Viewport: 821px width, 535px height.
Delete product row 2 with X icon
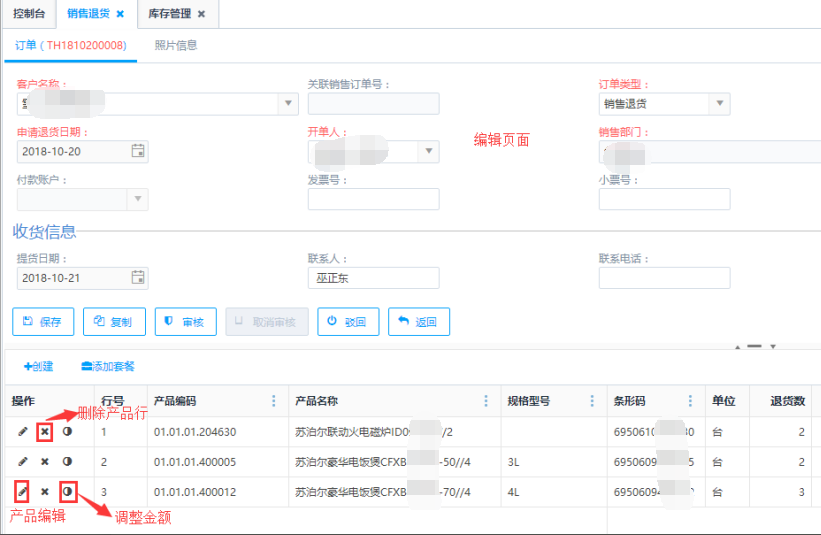pos(44,462)
